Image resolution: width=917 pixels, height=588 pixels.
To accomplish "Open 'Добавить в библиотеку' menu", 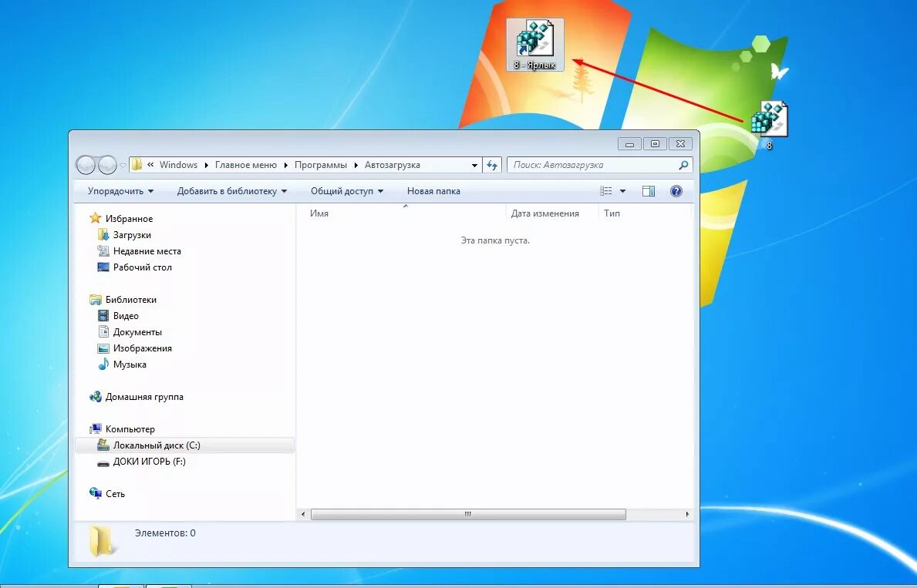I will pos(232,191).
